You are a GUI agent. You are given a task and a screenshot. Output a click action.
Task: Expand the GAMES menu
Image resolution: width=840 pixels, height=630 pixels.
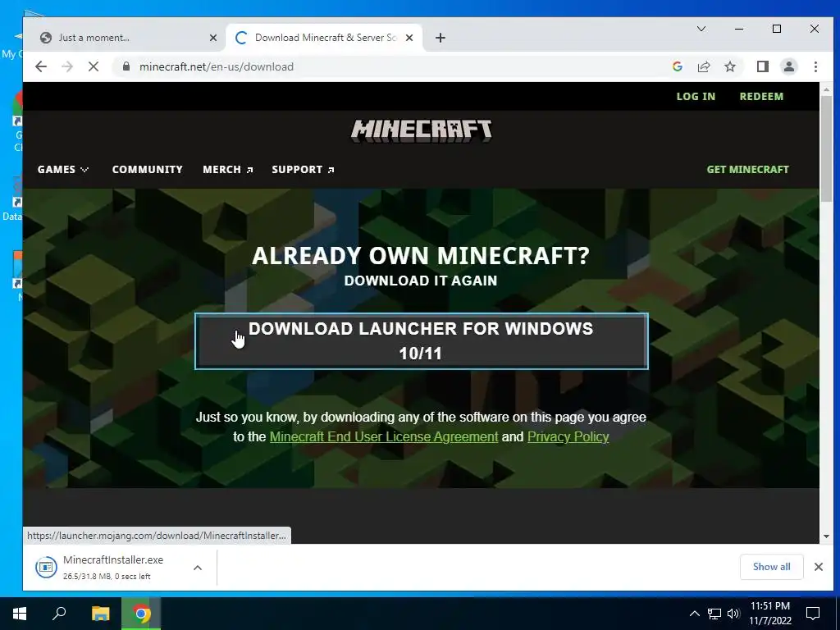click(x=62, y=169)
